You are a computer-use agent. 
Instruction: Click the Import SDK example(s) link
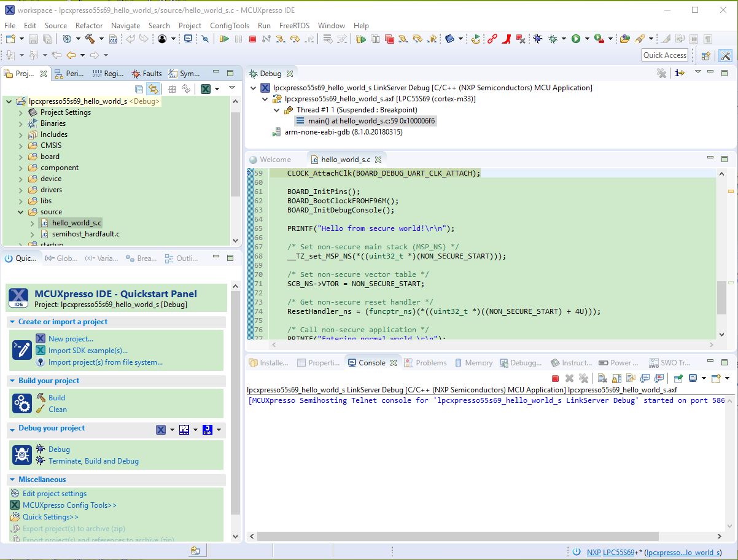pos(88,351)
